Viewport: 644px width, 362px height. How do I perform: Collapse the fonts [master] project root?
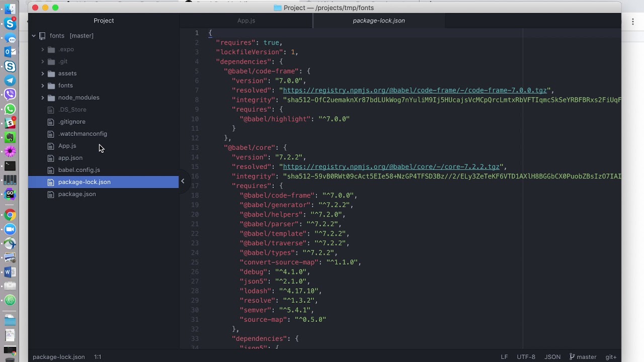34,36
